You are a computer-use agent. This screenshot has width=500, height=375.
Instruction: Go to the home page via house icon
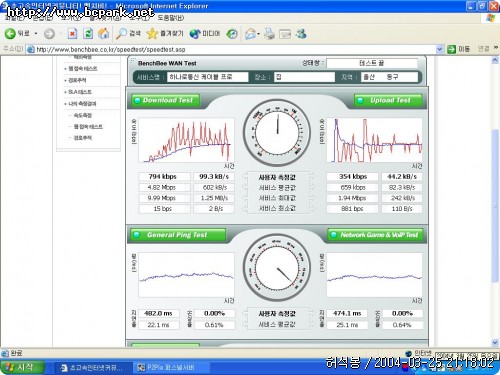pos(104,33)
